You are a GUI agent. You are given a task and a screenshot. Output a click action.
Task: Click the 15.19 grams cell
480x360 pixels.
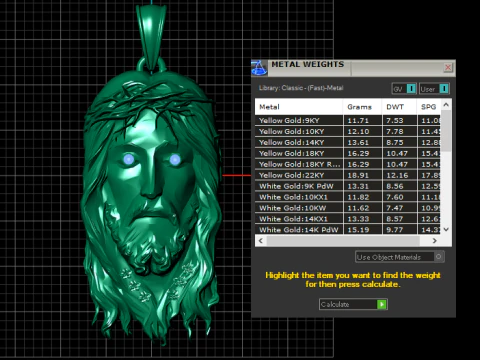pos(363,230)
